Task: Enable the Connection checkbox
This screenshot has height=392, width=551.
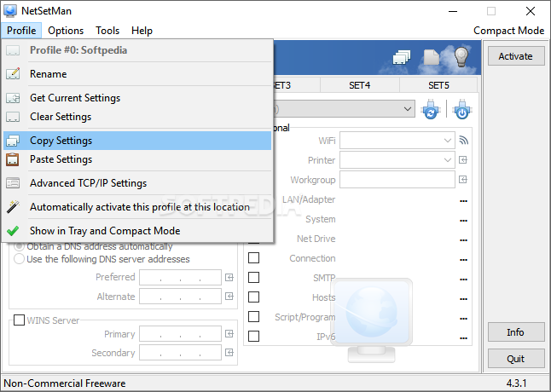Action: 253,258
